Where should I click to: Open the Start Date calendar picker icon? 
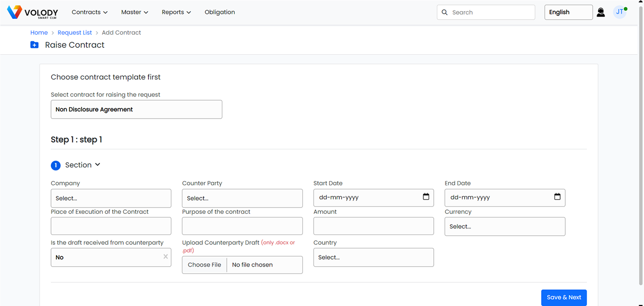tap(426, 197)
